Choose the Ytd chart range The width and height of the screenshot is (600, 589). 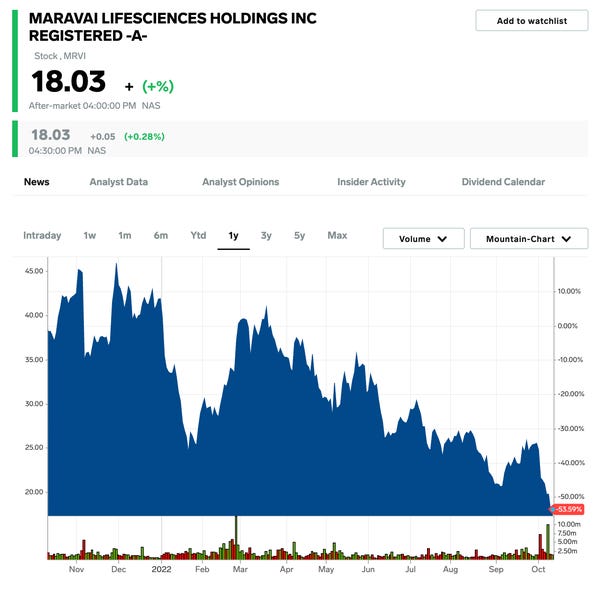[x=198, y=235]
